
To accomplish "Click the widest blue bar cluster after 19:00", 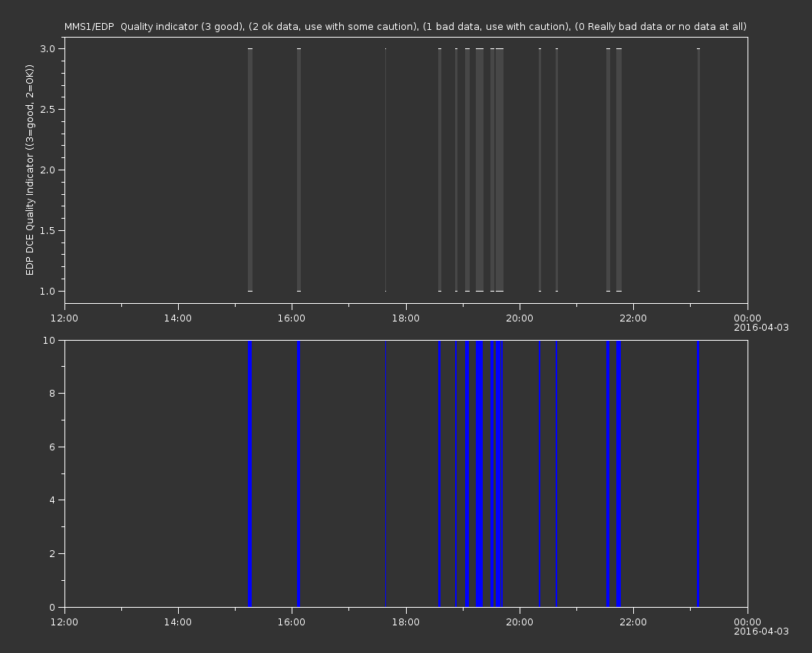I will pos(480,473).
